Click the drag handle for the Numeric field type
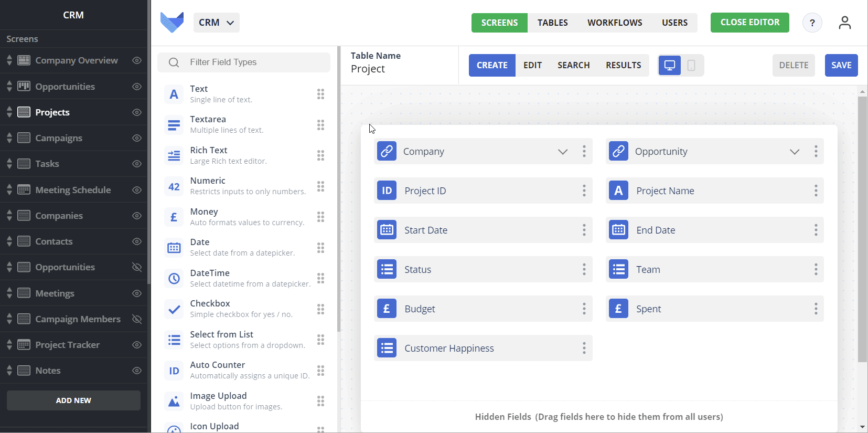This screenshot has height=433, width=868. pyautogui.click(x=320, y=186)
